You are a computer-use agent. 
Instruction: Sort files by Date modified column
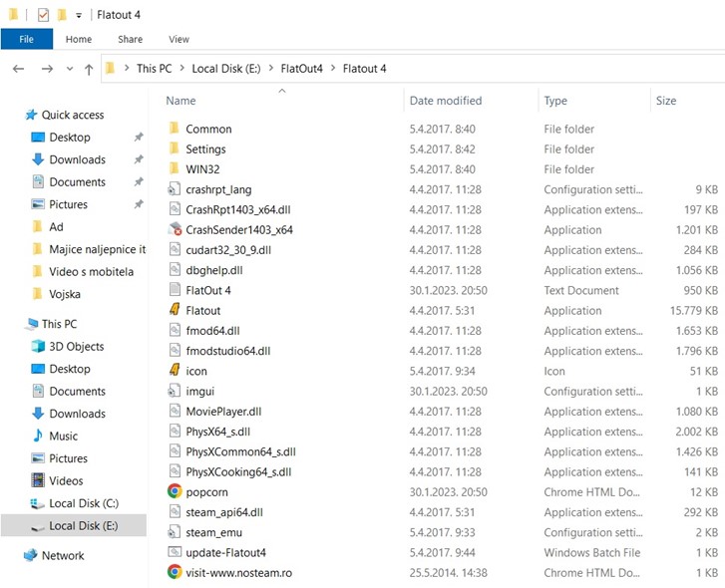(445, 101)
